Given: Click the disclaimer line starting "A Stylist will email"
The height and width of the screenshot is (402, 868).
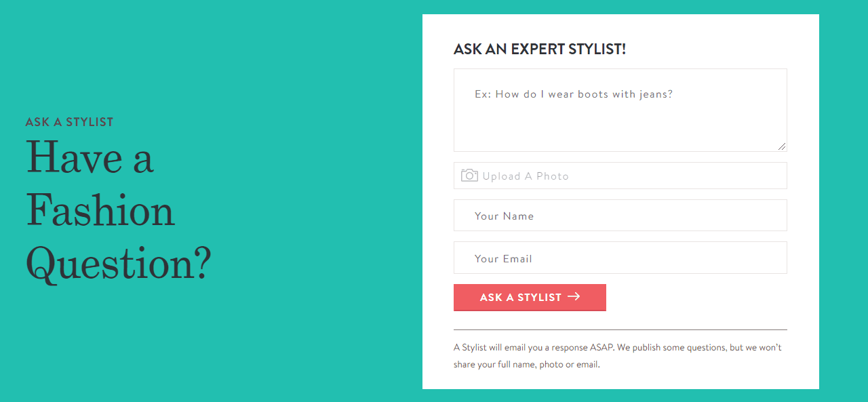Looking at the screenshot, I should (617, 348).
